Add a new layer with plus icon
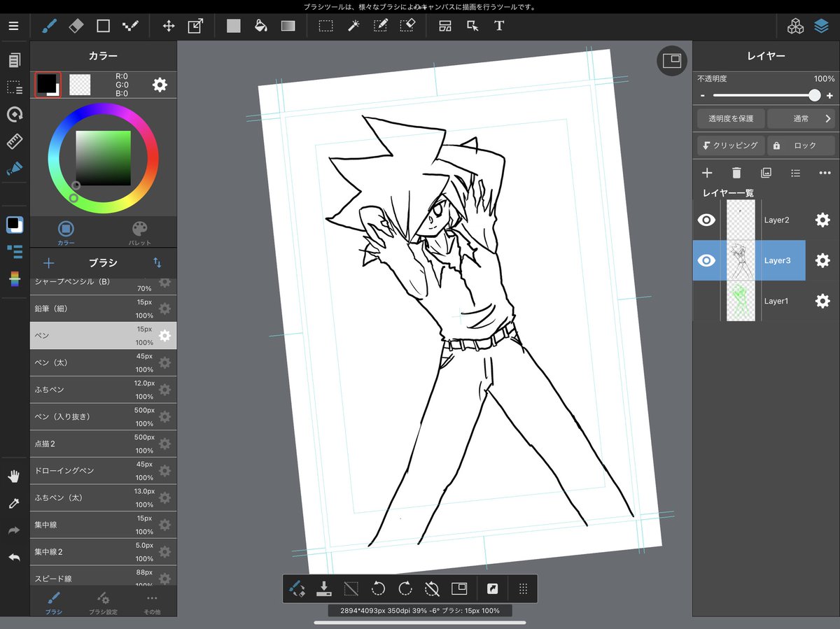The height and width of the screenshot is (629, 840). point(707,173)
